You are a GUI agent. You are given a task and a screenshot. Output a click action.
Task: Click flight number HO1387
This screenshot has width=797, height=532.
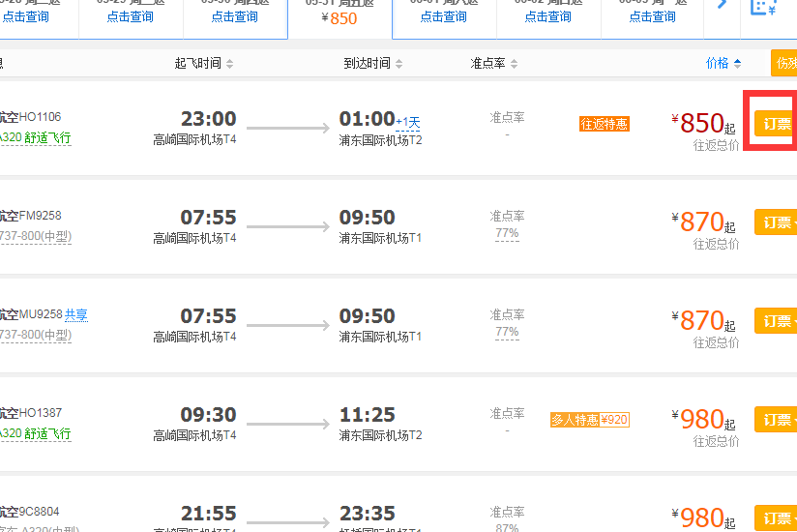click(41, 413)
